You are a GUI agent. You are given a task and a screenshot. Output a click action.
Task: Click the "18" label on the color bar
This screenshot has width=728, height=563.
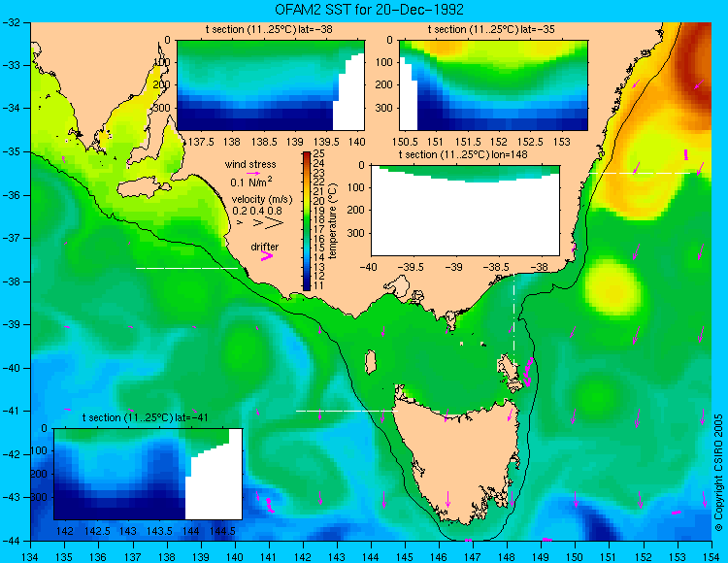[x=319, y=219]
